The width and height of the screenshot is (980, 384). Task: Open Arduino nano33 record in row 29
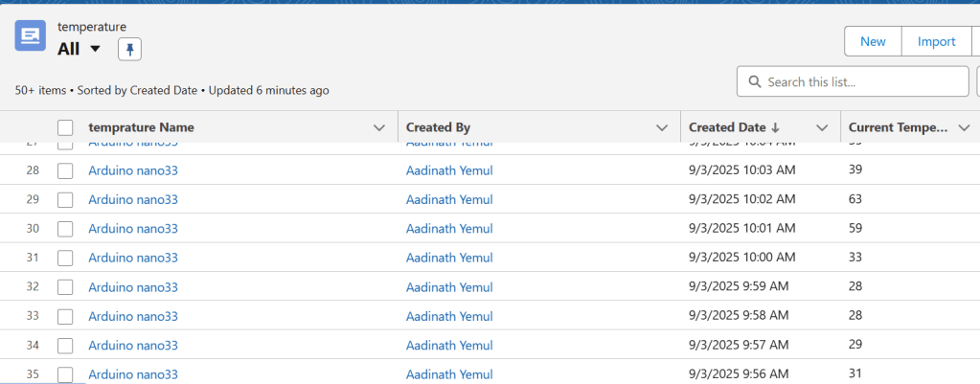133,199
